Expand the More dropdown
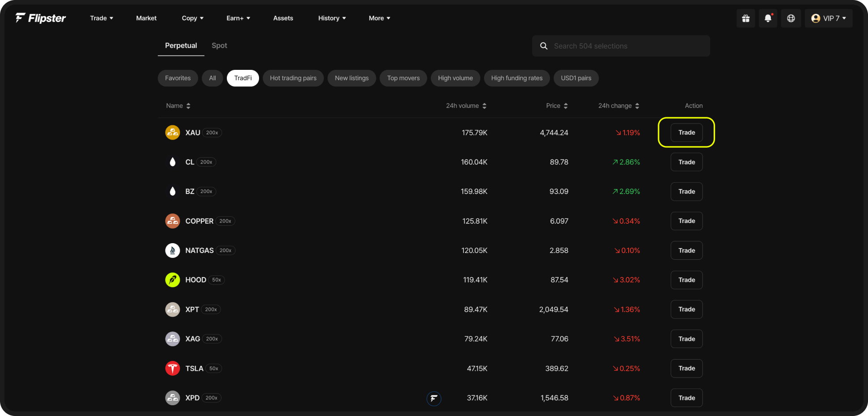 (379, 18)
